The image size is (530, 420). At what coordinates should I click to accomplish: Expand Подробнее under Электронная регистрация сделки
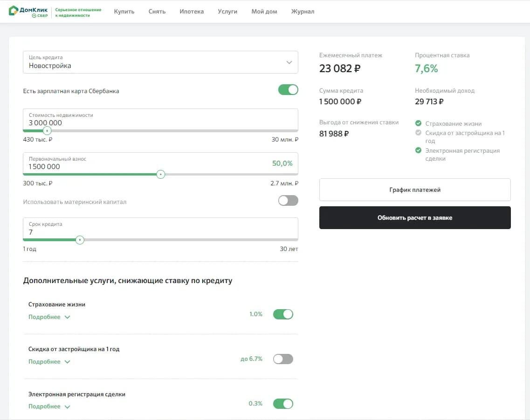(49, 406)
